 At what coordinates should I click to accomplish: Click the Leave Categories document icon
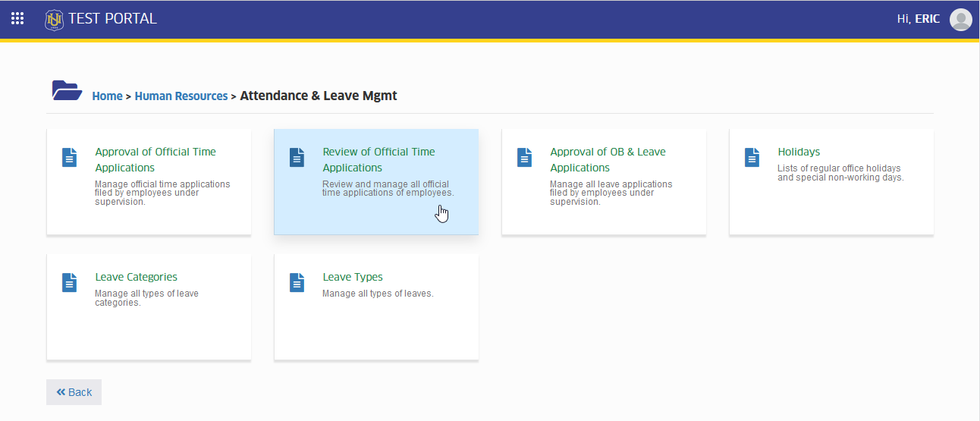click(x=70, y=282)
